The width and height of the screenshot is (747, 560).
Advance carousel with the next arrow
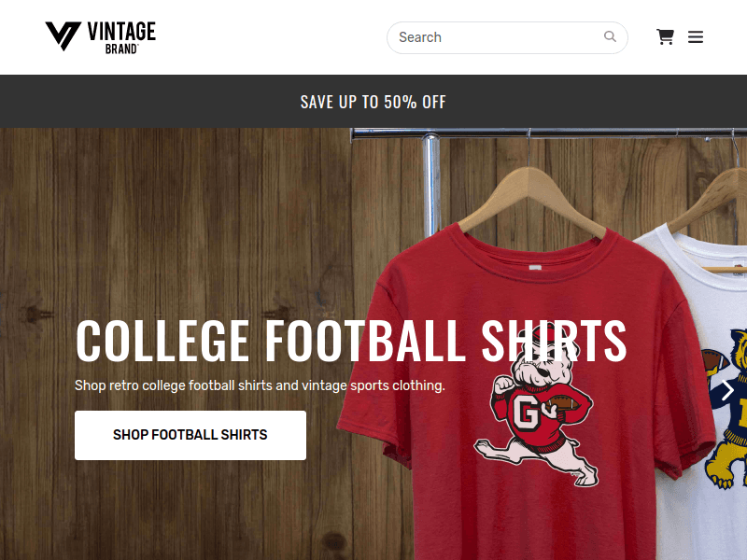(x=726, y=390)
